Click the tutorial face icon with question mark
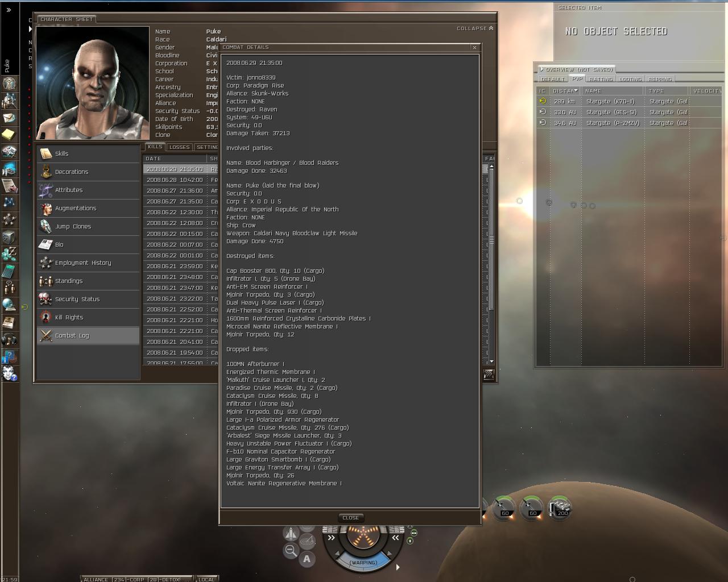The image size is (728, 582). pos(9,373)
